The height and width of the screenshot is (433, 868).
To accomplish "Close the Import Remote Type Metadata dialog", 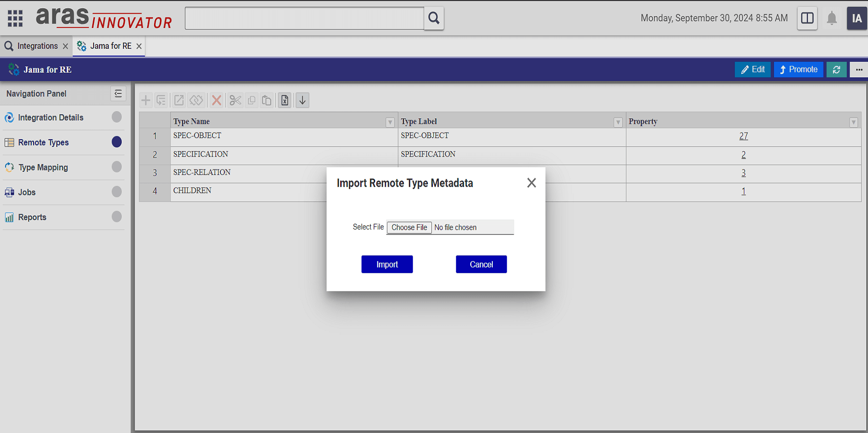I will [x=531, y=183].
